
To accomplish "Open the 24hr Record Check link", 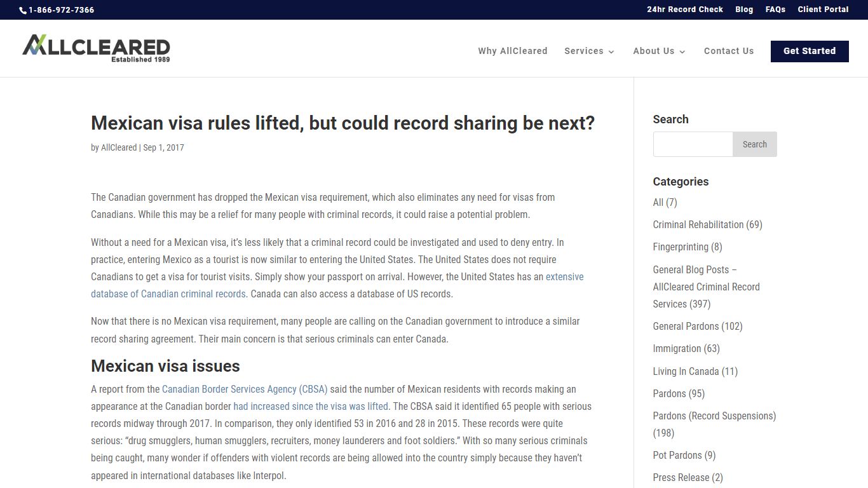I will pyautogui.click(x=685, y=10).
